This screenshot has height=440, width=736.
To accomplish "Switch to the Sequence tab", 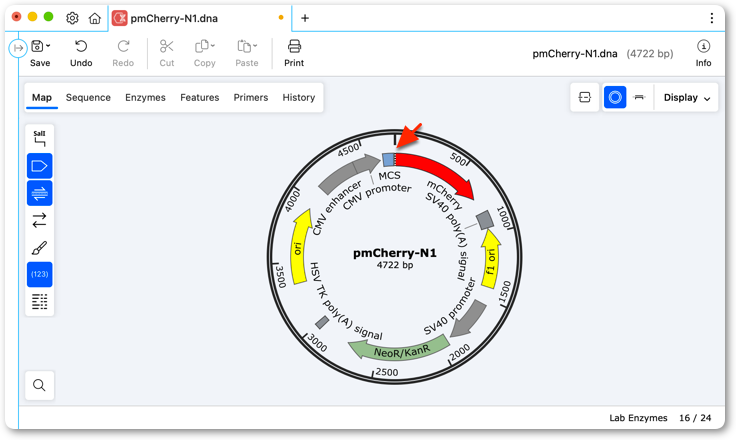I will point(88,98).
